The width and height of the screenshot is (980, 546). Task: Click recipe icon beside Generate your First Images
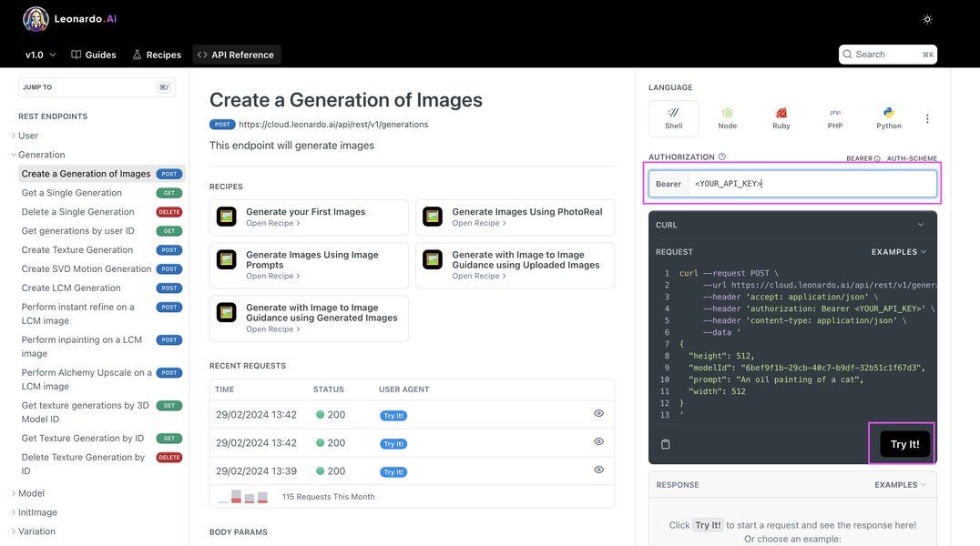tap(226, 217)
